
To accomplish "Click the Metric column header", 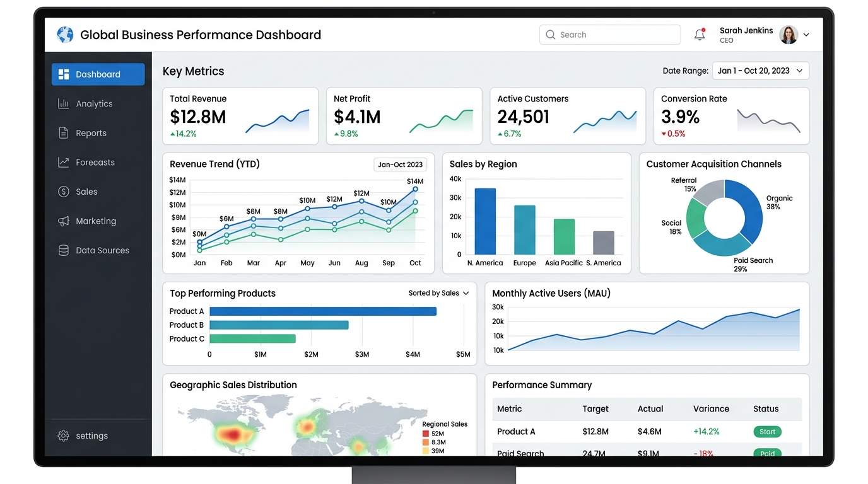I will 510,409.
